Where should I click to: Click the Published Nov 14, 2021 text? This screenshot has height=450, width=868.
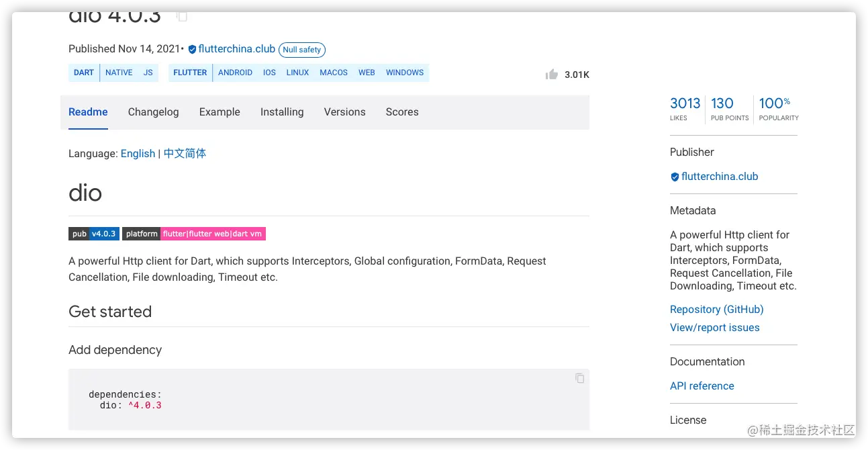point(124,49)
